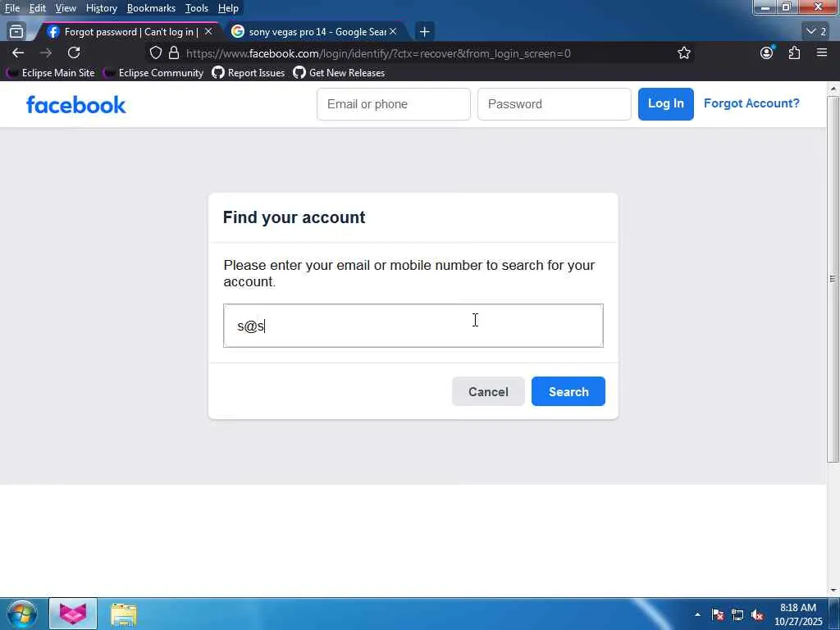The width and height of the screenshot is (840, 630).
Task: Click the Show desktop strip at taskbar end
Action: 835,614
